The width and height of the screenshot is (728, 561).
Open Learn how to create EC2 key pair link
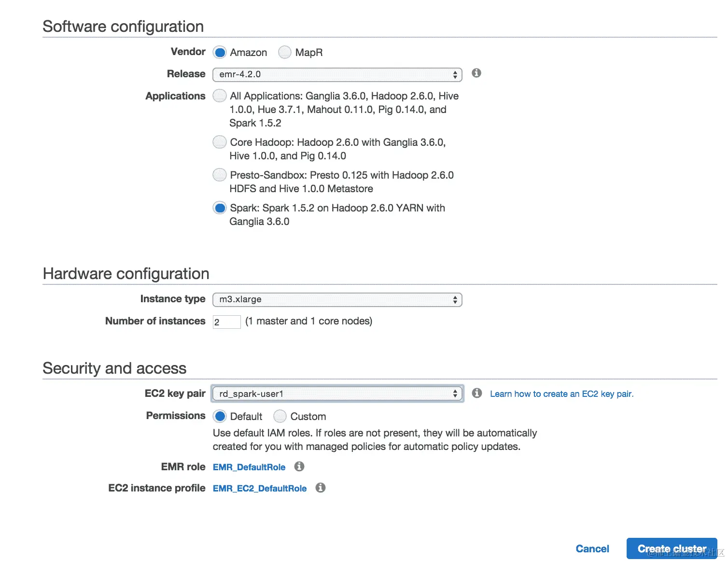(561, 394)
